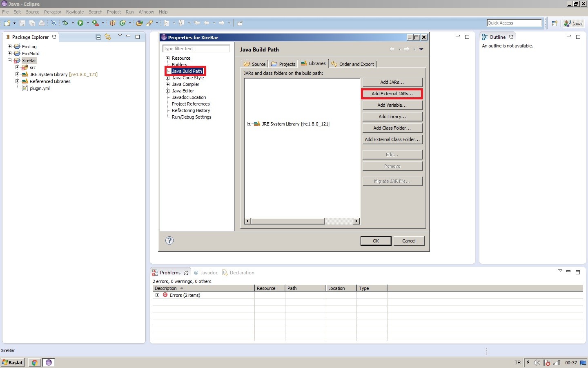Click the Run External Tools icon

coord(95,23)
